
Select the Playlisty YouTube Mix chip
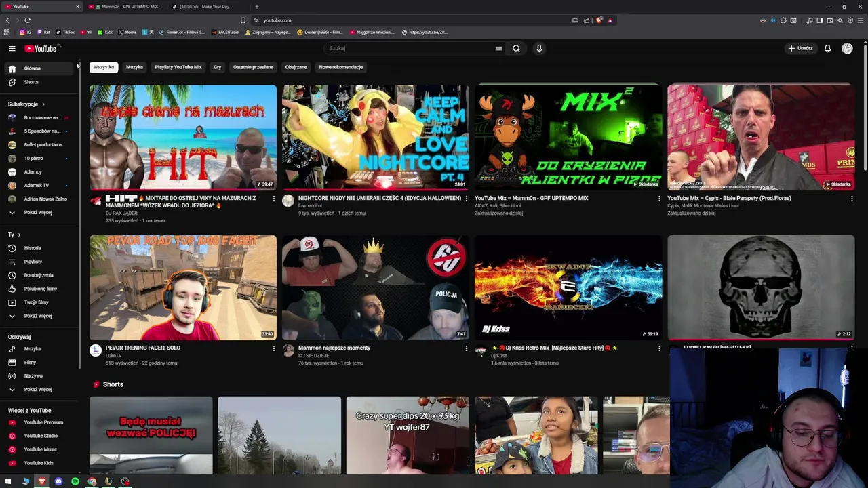click(178, 67)
